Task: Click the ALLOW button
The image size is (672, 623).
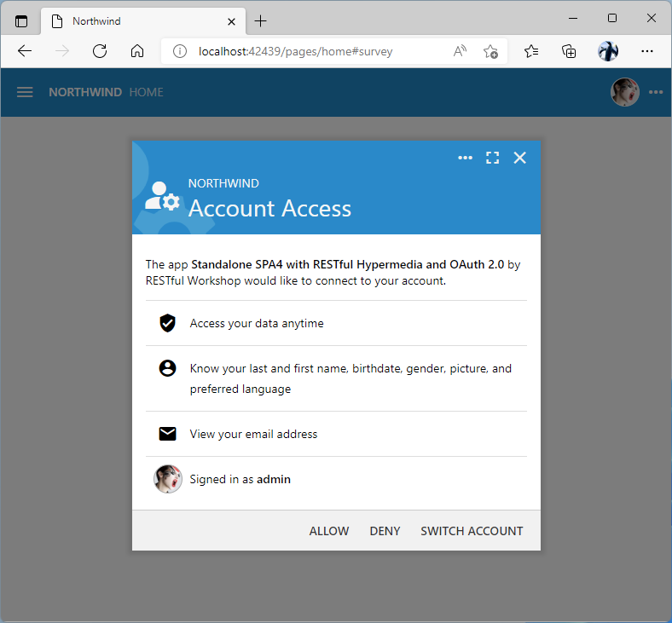Action: click(328, 531)
